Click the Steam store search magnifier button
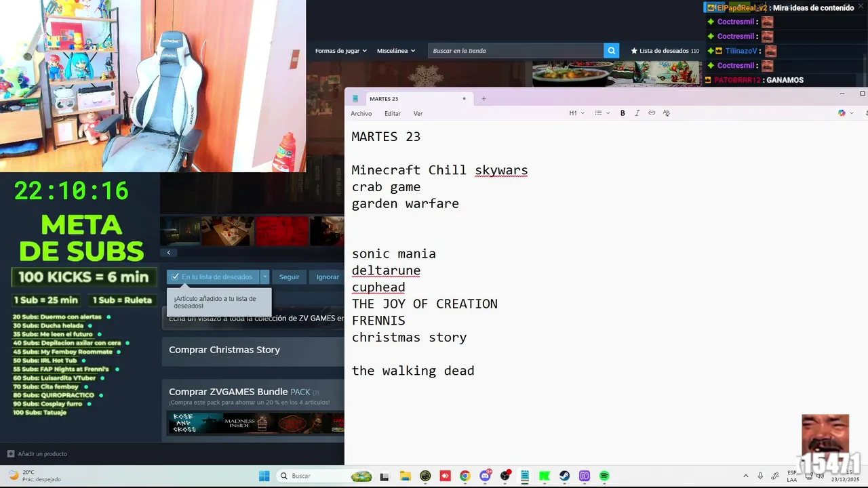 click(612, 51)
